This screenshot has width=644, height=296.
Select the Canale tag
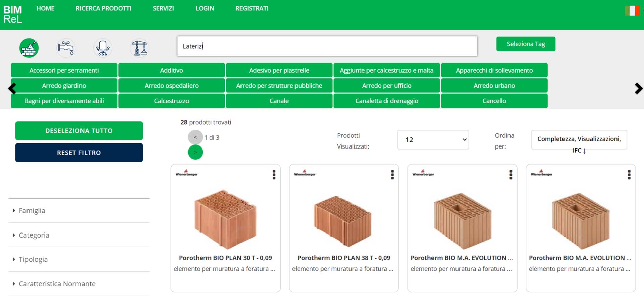[279, 101]
